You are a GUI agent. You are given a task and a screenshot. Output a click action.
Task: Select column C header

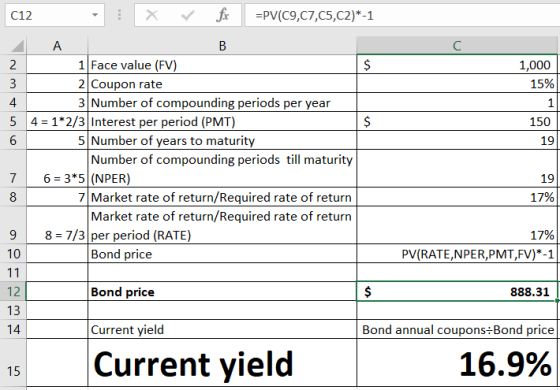pos(457,46)
